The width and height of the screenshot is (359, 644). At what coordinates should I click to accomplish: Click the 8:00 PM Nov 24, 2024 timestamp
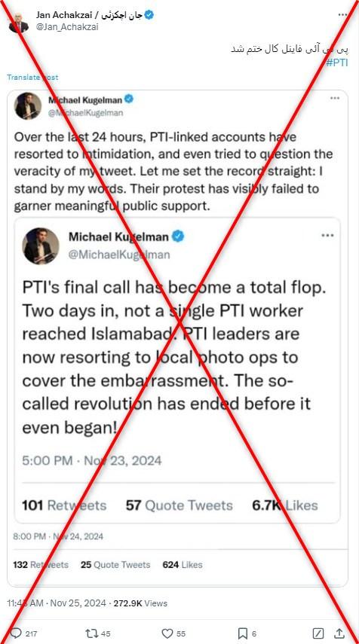tap(58, 536)
